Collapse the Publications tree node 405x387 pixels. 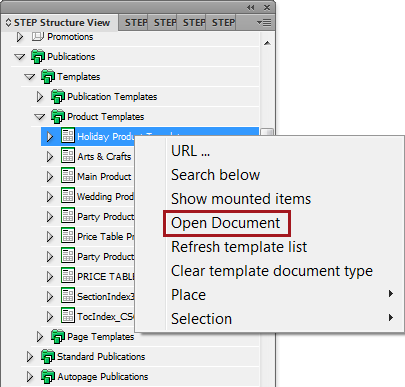[x=20, y=57]
